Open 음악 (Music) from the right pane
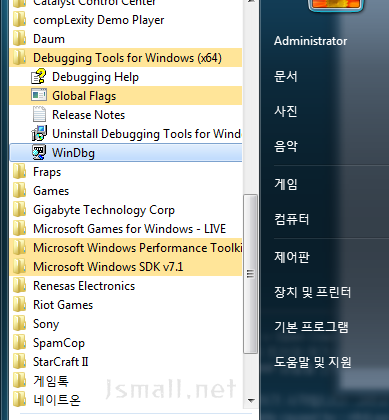The image size is (389, 420). (x=285, y=146)
